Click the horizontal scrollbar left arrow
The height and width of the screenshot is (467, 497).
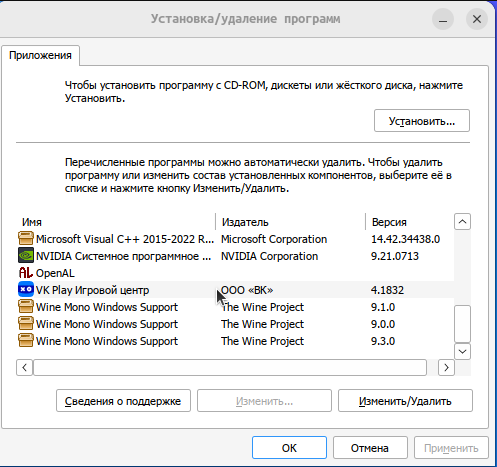[24, 367]
